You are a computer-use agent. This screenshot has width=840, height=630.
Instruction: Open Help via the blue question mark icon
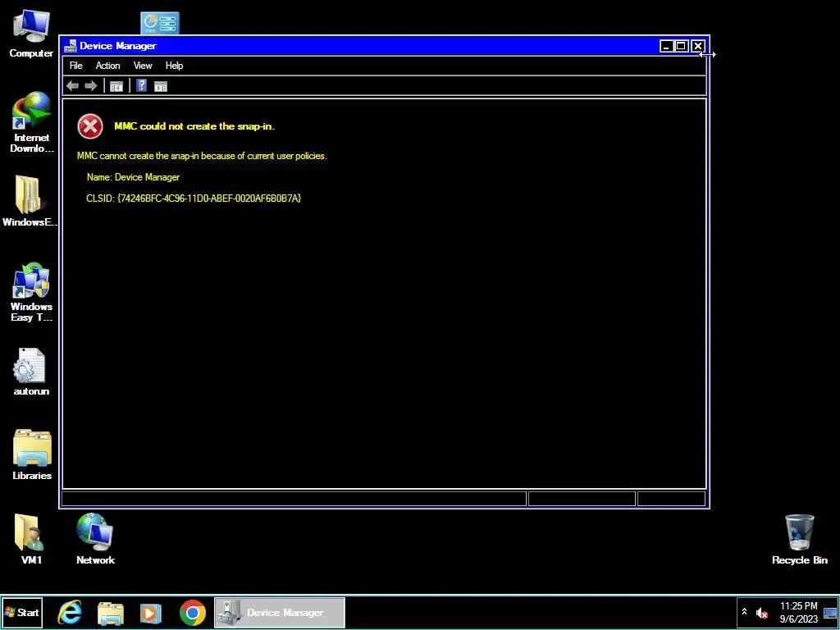click(141, 85)
